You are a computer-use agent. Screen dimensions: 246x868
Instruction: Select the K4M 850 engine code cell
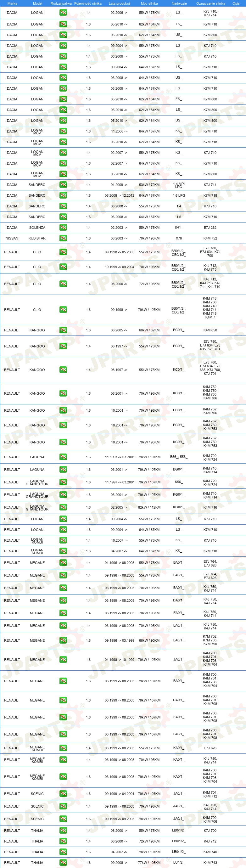point(210,330)
